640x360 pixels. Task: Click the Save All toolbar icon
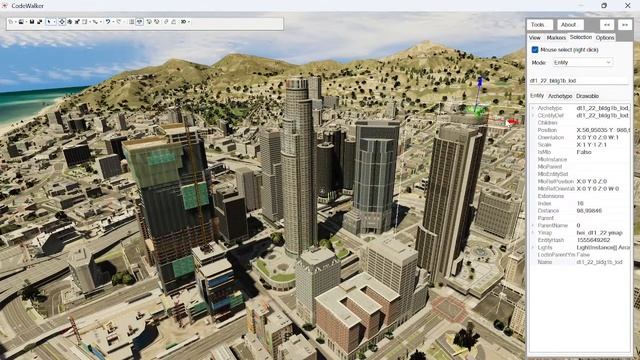click(x=40, y=22)
